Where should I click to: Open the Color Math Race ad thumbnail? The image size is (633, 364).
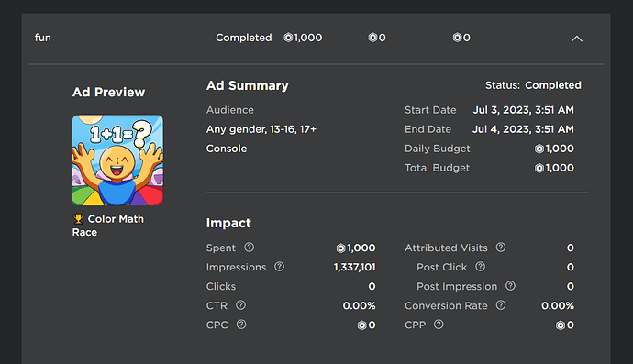tap(117, 160)
